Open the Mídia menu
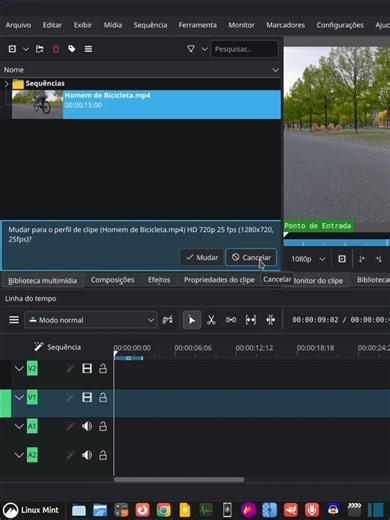Viewport: 390px width, 520px height. click(113, 25)
